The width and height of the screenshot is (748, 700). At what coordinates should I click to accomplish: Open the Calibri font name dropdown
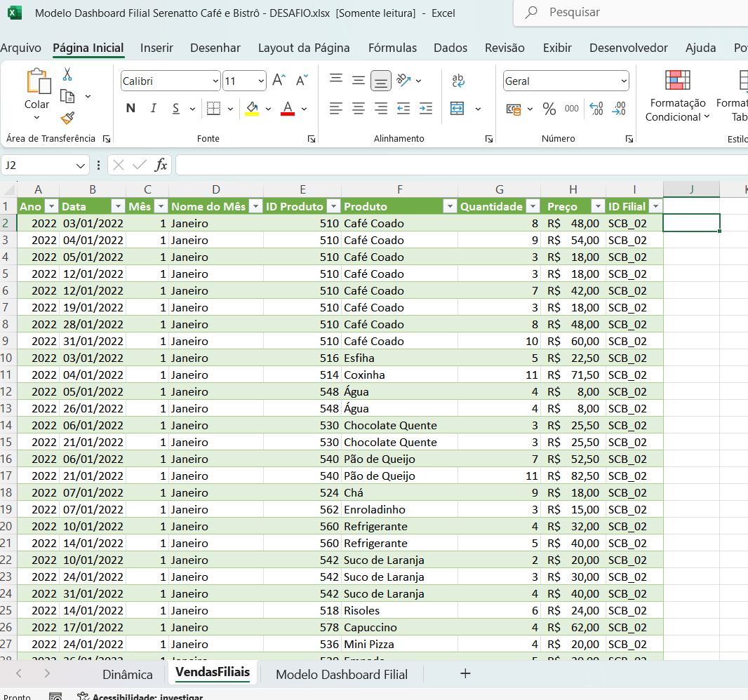point(215,81)
